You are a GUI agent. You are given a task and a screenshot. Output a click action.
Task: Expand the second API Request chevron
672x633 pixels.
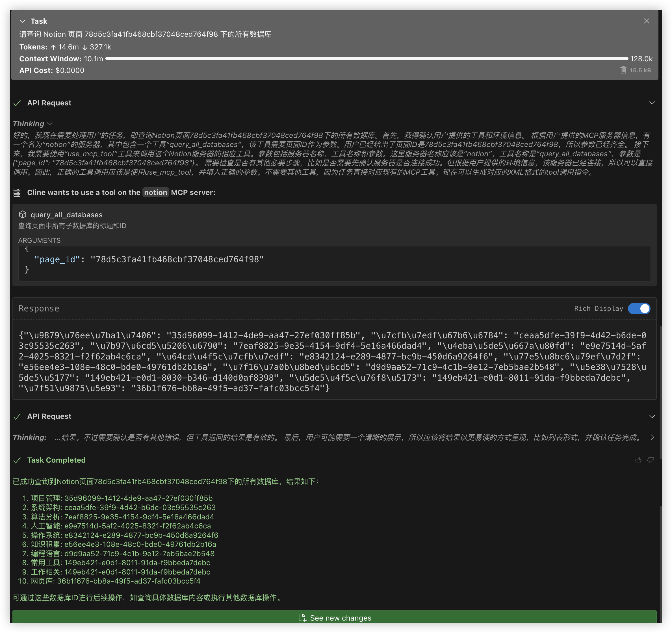[x=652, y=417]
